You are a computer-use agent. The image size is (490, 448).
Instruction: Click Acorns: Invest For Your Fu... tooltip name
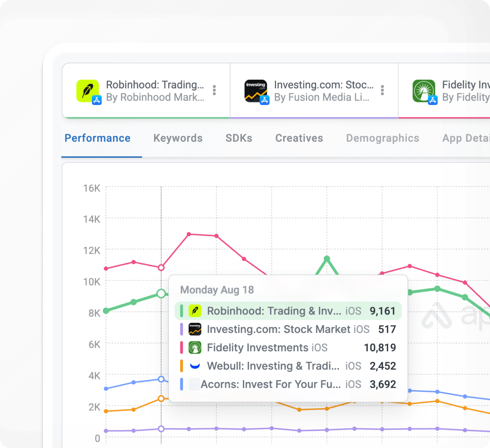point(271,384)
